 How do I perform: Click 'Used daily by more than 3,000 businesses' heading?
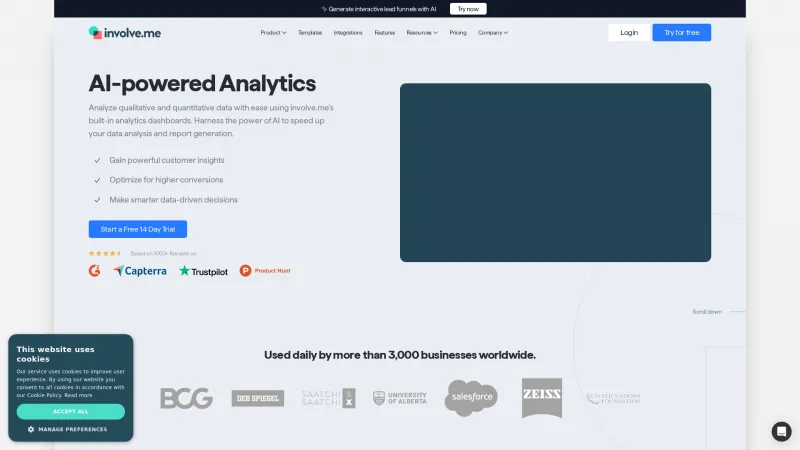click(400, 355)
